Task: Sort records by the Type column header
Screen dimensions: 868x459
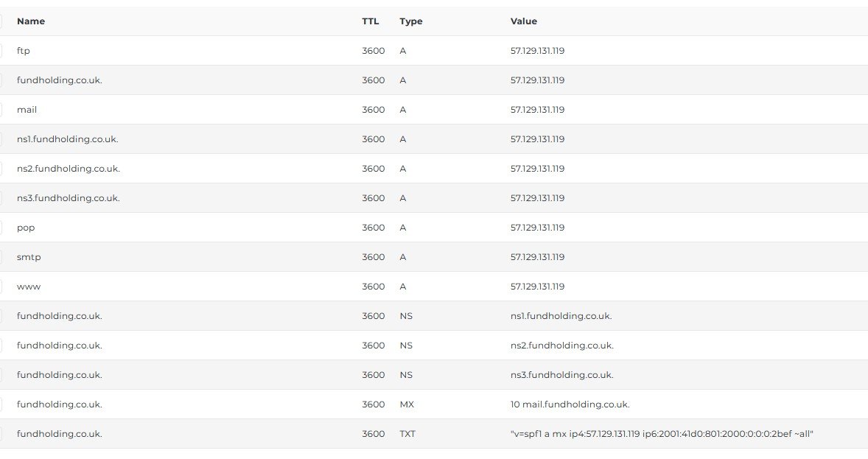Action: click(x=410, y=21)
